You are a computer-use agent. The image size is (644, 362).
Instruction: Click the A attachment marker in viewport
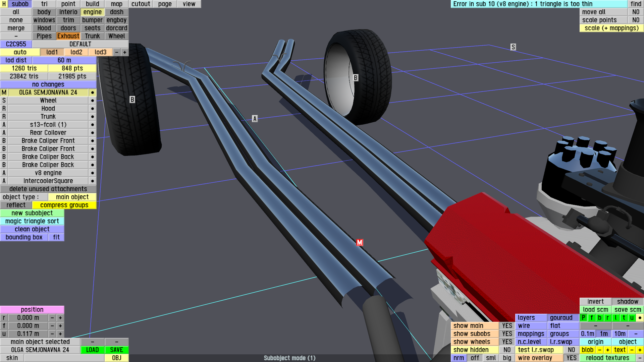[255, 119]
